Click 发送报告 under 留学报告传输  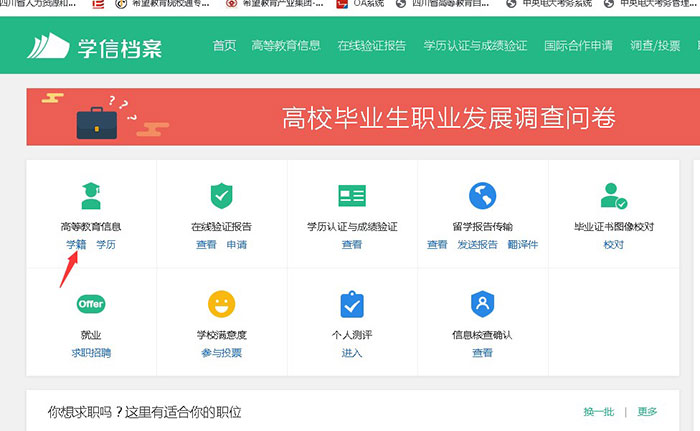click(477, 245)
